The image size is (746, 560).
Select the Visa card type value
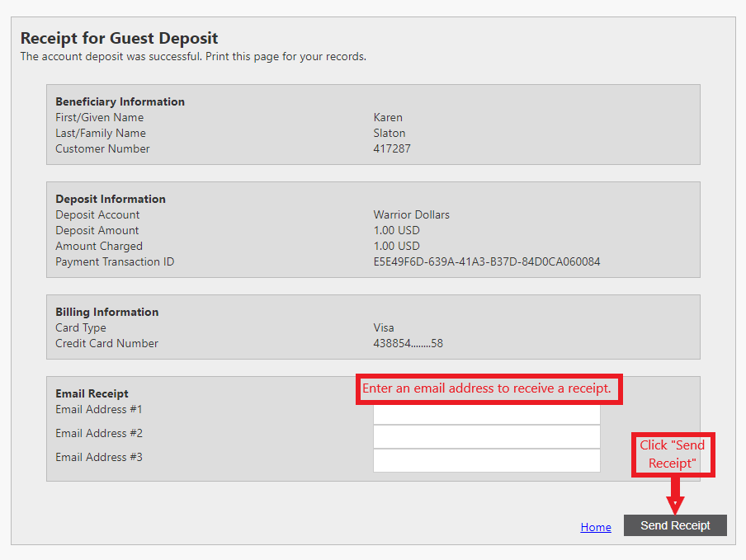384,327
